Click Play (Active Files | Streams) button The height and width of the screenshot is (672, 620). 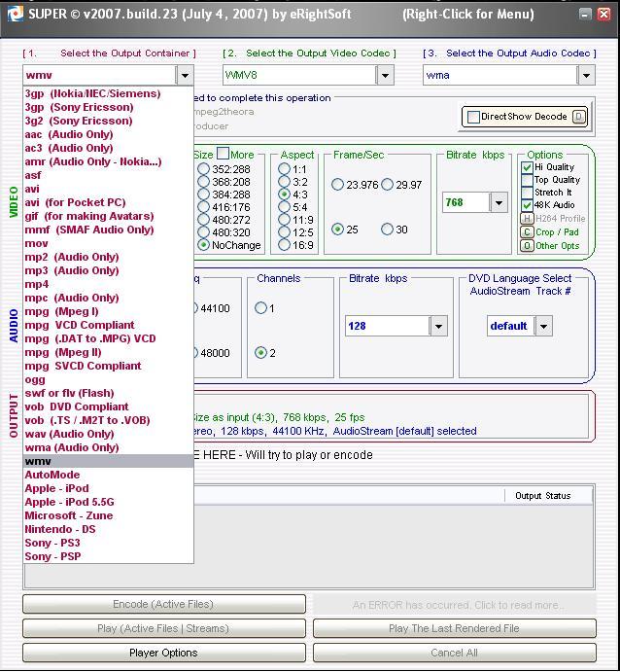pos(164,628)
